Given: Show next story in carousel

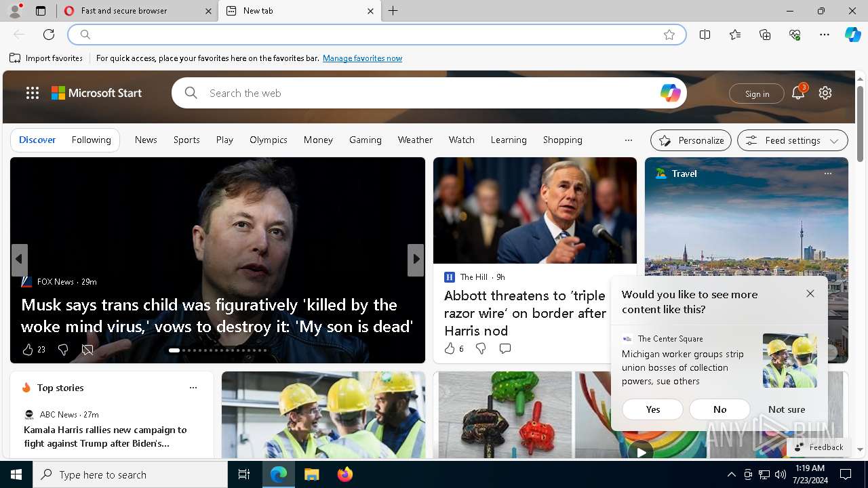Looking at the screenshot, I should [x=416, y=260].
